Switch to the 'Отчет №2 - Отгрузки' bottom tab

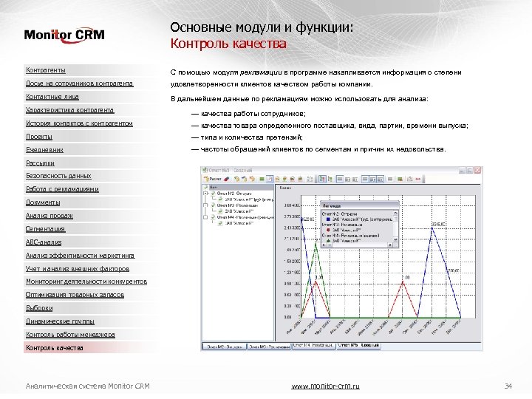click(x=225, y=347)
